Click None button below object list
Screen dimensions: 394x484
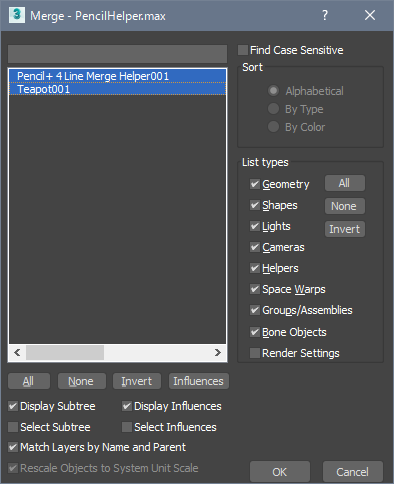[x=82, y=381]
